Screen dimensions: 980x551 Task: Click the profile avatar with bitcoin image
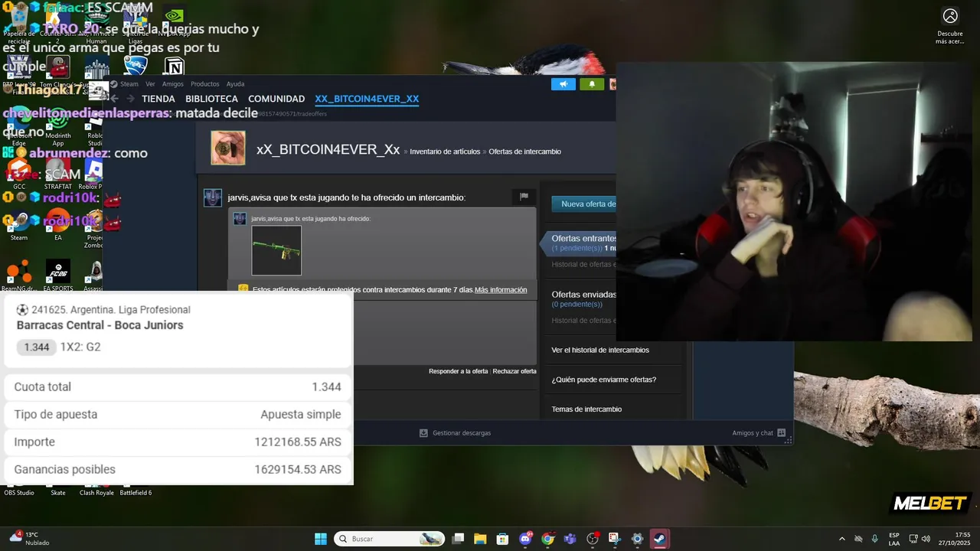228,148
